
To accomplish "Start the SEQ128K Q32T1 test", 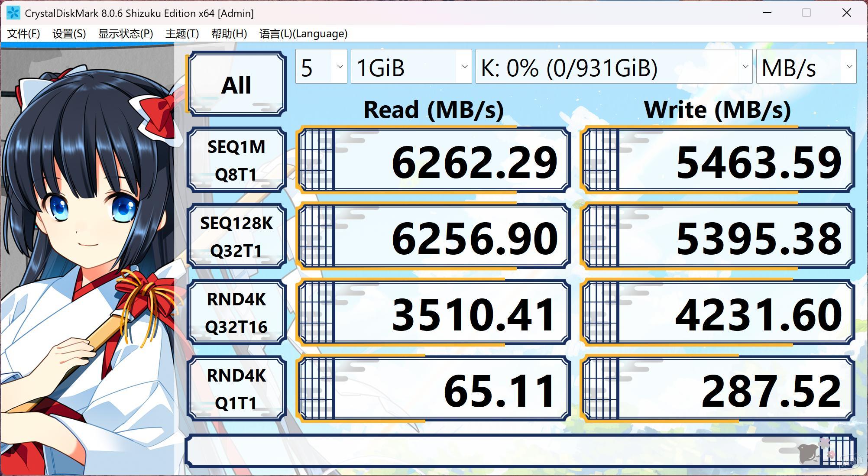I will pos(236,236).
